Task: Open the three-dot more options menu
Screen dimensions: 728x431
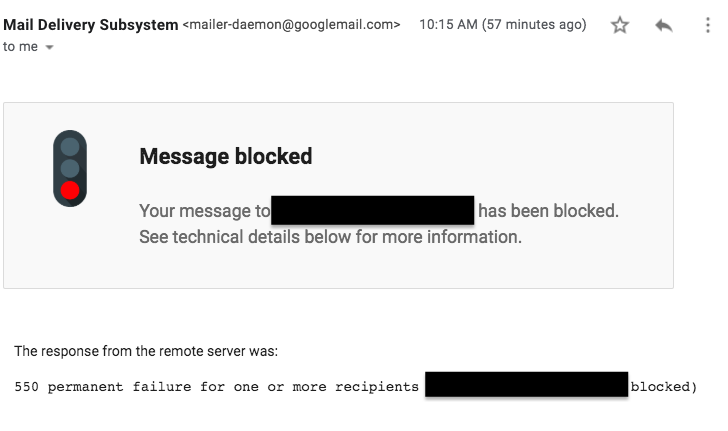Action: tap(708, 26)
